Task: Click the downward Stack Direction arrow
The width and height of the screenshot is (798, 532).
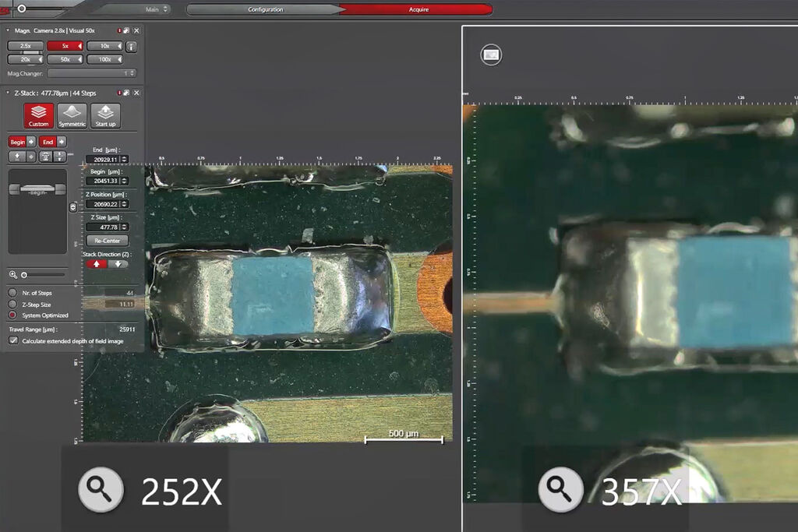Action: pos(117,264)
